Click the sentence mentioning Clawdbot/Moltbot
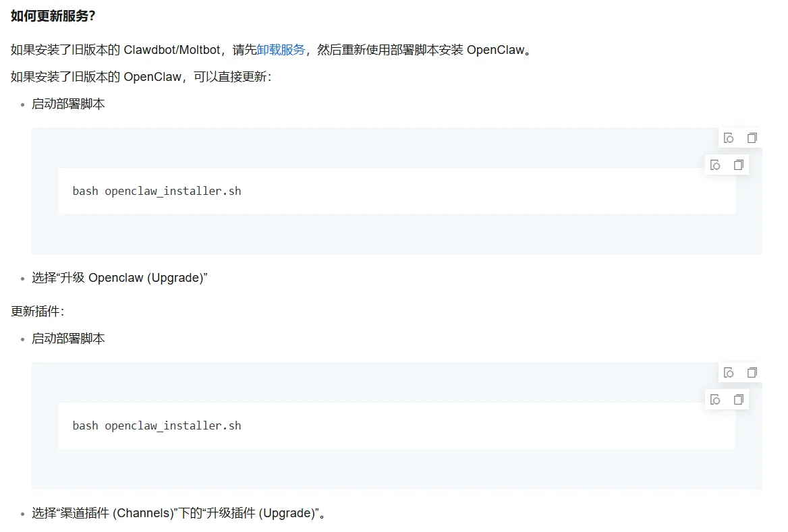Image resolution: width=788 pixels, height=532 pixels. click(271, 50)
